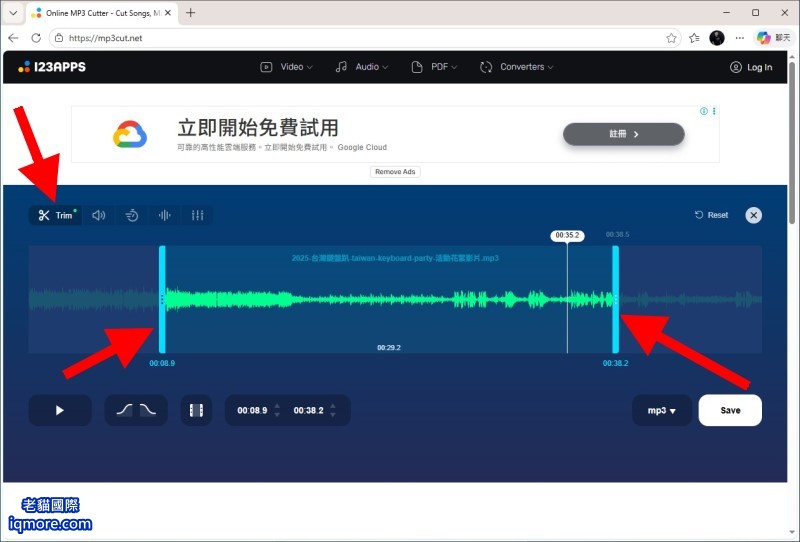Open the Video menu
Screen dimensions: 800x542
[286, 67]
